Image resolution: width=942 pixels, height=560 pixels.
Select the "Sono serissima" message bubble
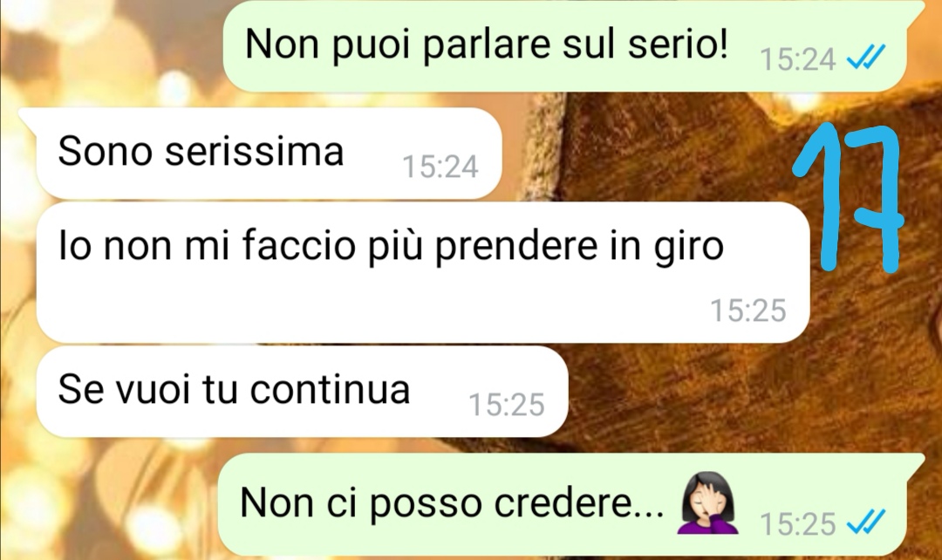click(269, 154)
